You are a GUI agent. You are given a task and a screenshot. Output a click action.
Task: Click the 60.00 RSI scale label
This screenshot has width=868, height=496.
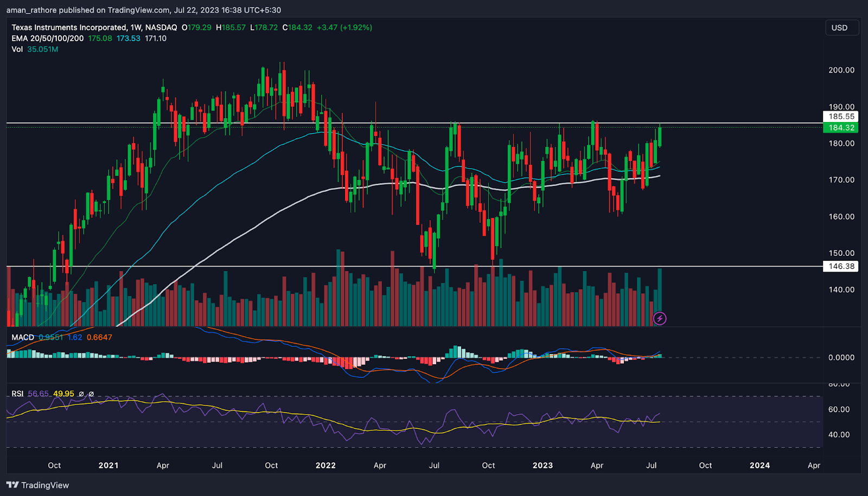(x=839, y=409)
